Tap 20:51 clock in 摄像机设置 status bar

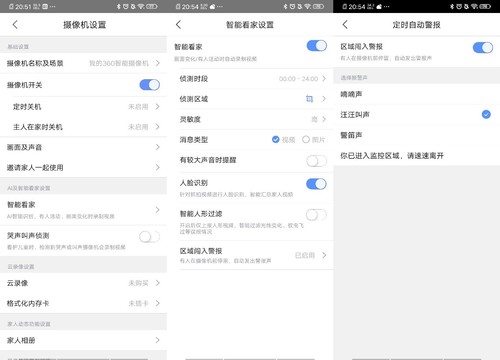23,6
